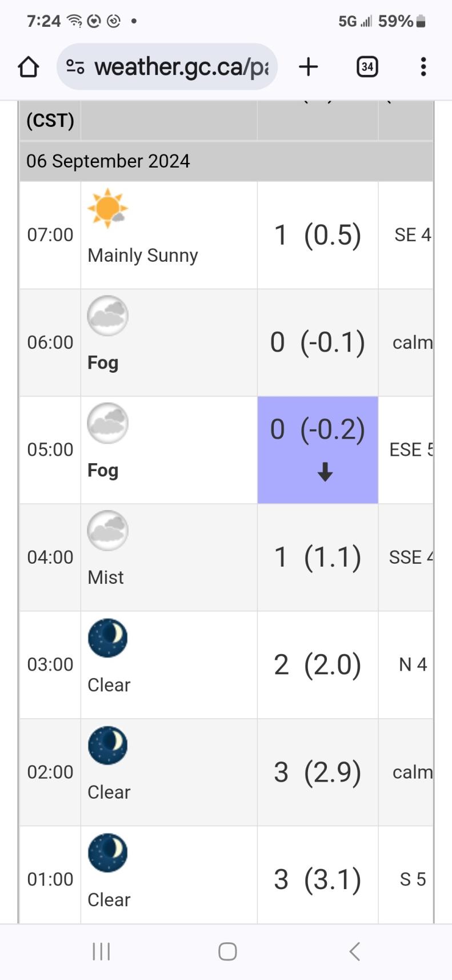Tap the Fog icon for 06:00
The image size is (452, 980).
[x=107, y=316]
